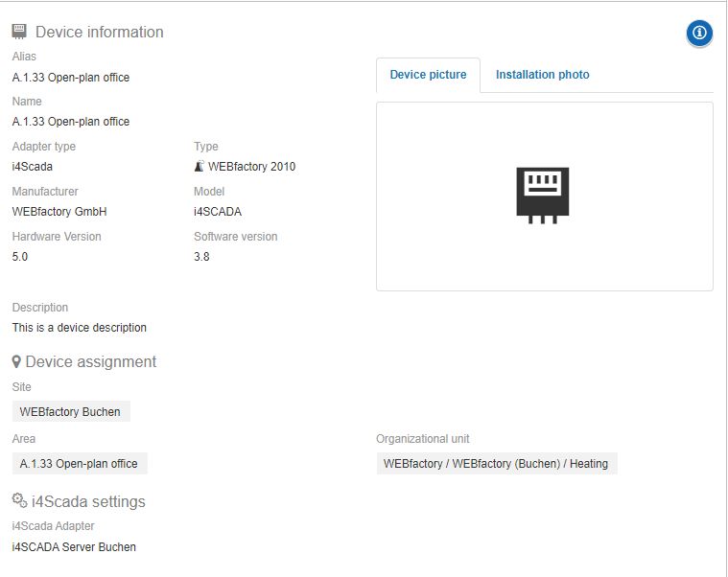This screenshot has height=577, width=728.
Task: Click the WEBfactory 2010 type icon
Action: [x=199, y=167]
